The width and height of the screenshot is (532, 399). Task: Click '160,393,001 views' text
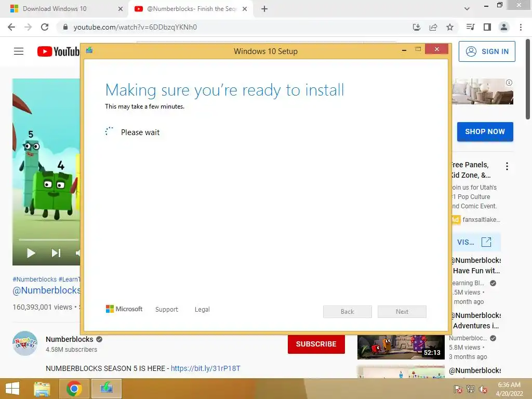click(x=43, y=307)
